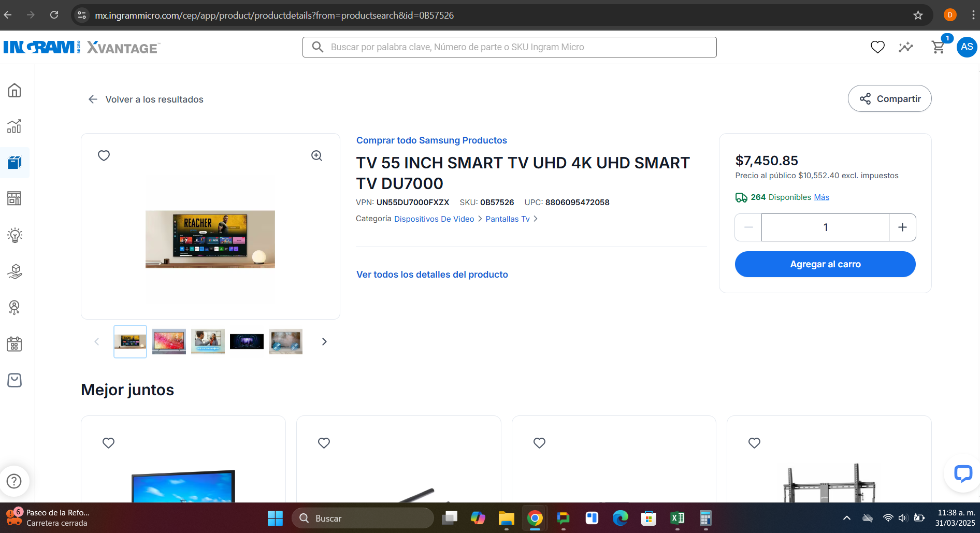View site information icon in address bar
Image resolution: width=980 pixels, height=533 pixels.
[x=82, y=15]
